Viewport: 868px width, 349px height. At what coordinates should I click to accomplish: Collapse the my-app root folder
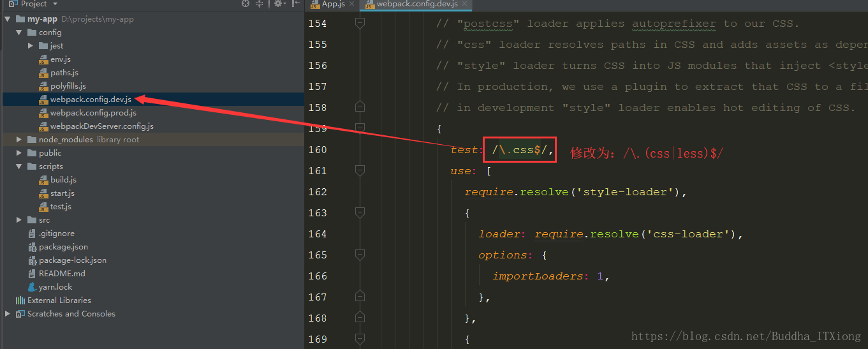[8, 19]
